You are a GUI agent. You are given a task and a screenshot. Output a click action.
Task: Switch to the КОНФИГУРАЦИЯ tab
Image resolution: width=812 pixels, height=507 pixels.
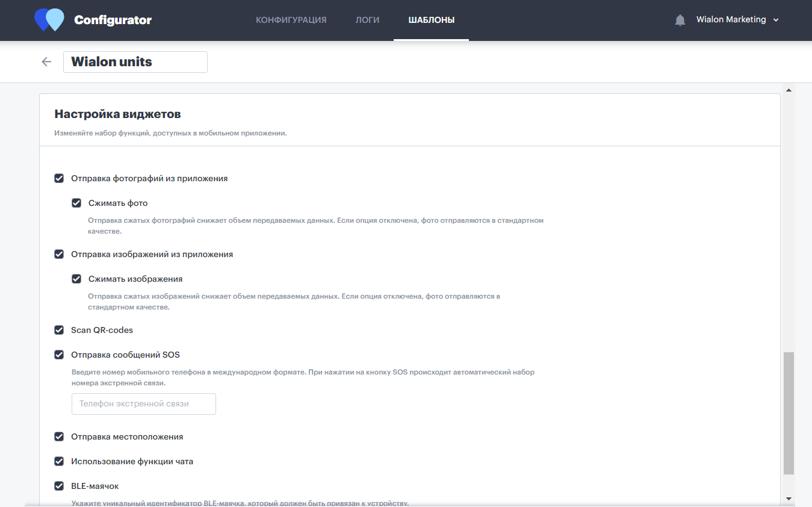(291, 20)
